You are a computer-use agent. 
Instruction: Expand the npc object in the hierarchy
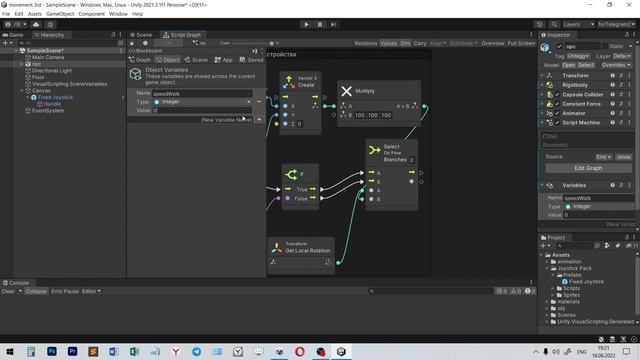click(x=22, y=64)
